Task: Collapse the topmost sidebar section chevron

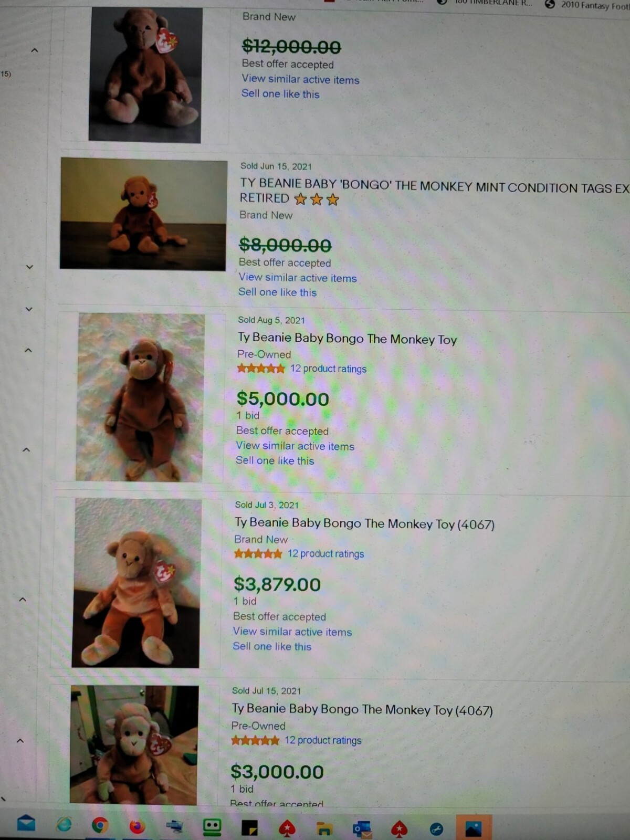Action: point(35,50)
